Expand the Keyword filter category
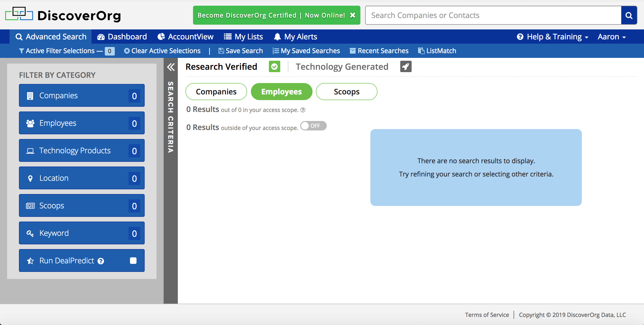The height and width of the screenshot is (325, 644). [82, 233]
